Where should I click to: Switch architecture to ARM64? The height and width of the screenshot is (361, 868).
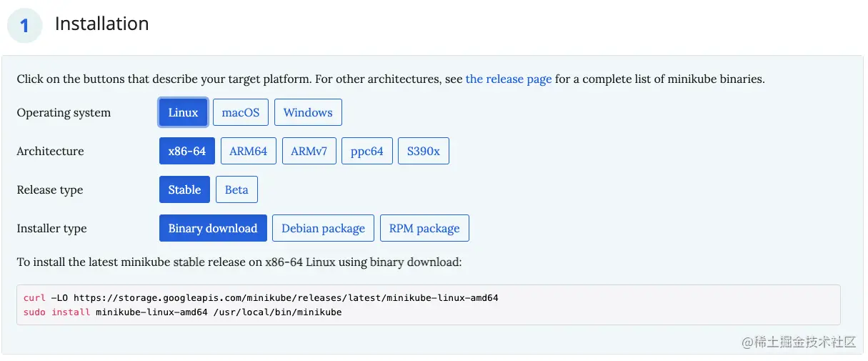248,151
